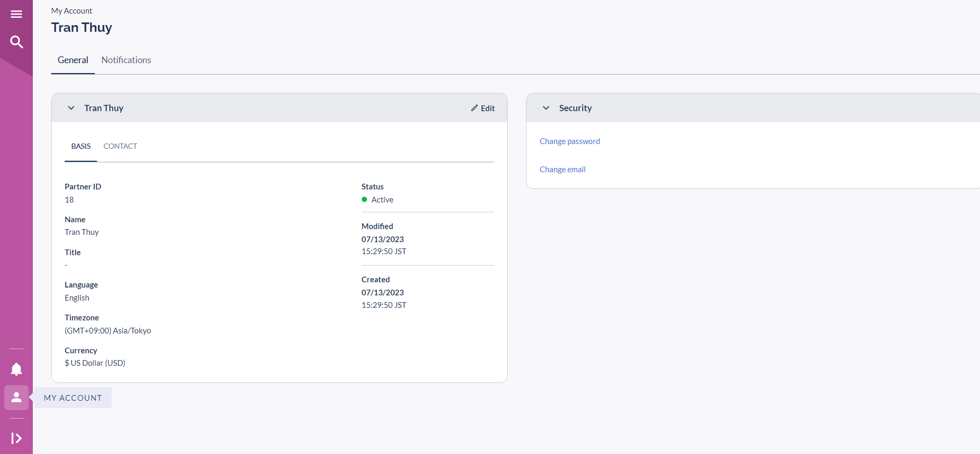Click the search magnifier icon
Screen dimensions: 980x454
[x=16, y=42]
